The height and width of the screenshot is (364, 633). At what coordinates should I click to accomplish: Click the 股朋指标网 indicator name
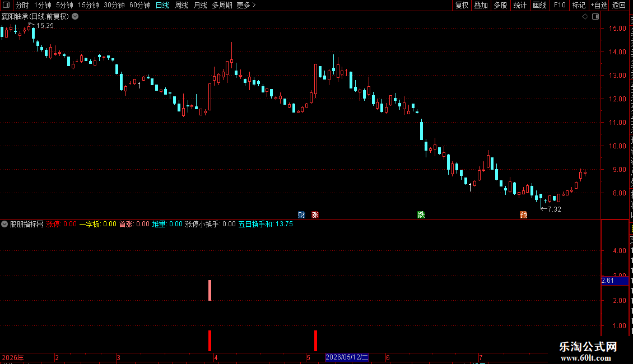[27, 224]
